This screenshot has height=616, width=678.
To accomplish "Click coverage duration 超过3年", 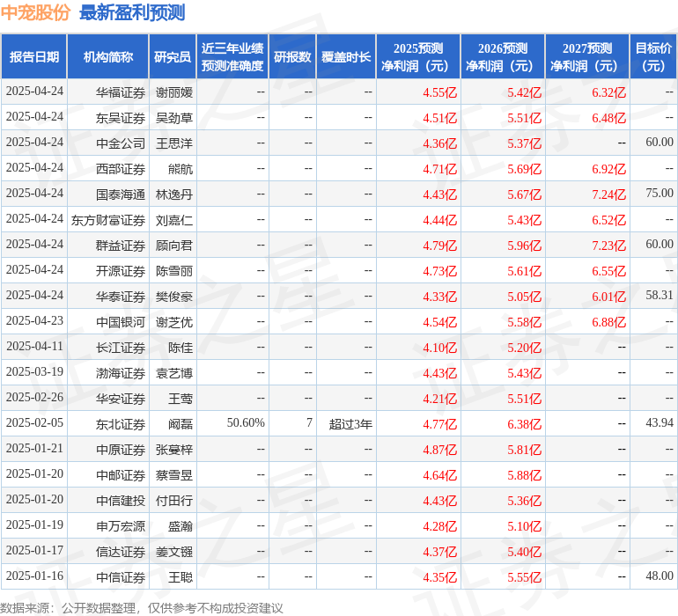I will click(x=350, y=424).
